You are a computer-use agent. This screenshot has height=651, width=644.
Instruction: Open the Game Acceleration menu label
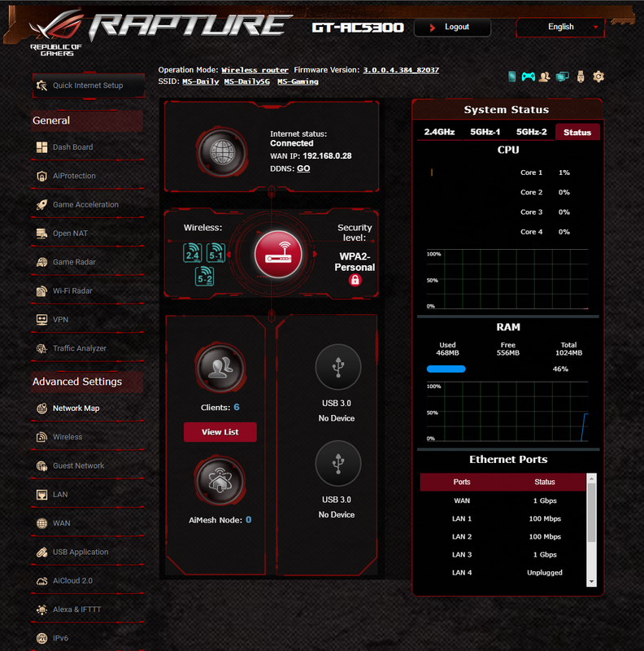coord(85,205)
